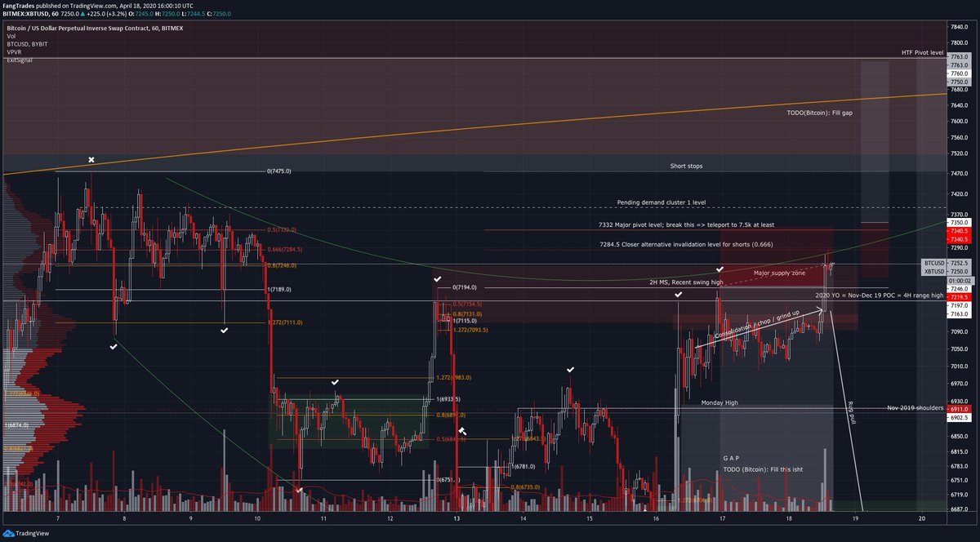Click the 7090.0 value on the price scale
Image resolution: width=980 pixels, height=542 pixels.
960,331
